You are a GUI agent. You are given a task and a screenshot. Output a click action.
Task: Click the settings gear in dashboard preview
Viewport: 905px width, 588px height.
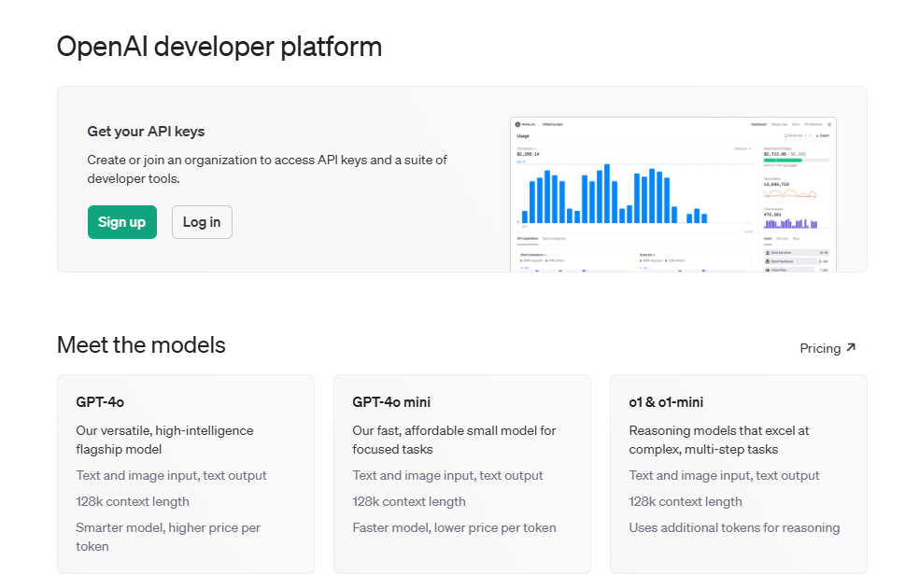click(829, 124)
